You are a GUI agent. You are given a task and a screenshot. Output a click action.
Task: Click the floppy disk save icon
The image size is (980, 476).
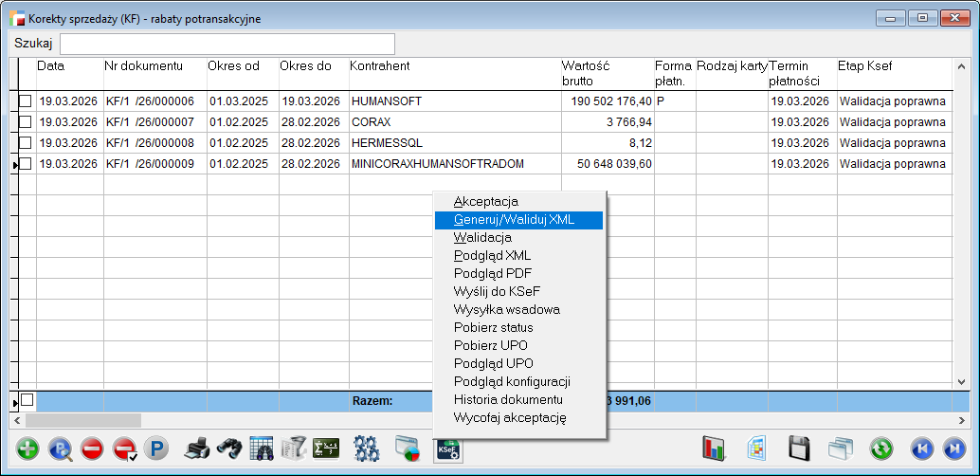[799, 449]
